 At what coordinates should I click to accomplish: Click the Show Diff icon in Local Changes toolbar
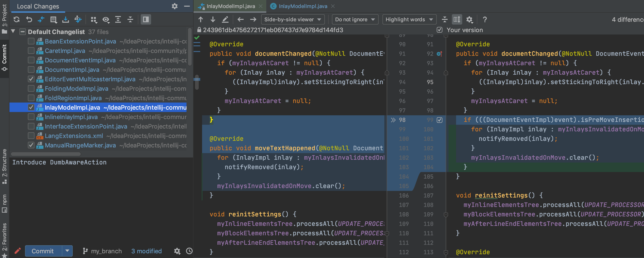(41, 20)
